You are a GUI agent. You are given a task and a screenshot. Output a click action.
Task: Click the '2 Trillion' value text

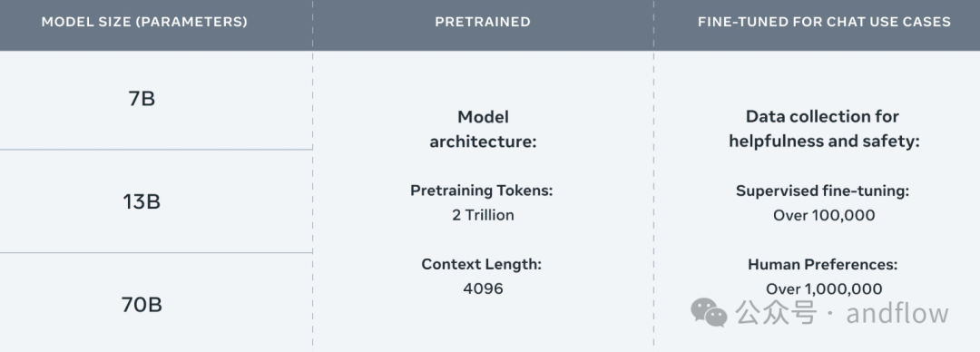(x=483, y=215)
